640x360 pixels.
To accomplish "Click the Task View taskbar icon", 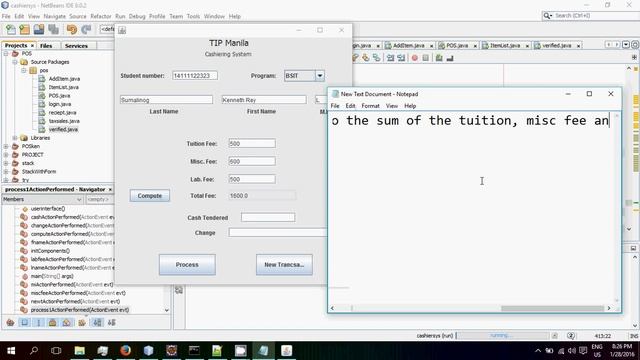I will (56, 351).
